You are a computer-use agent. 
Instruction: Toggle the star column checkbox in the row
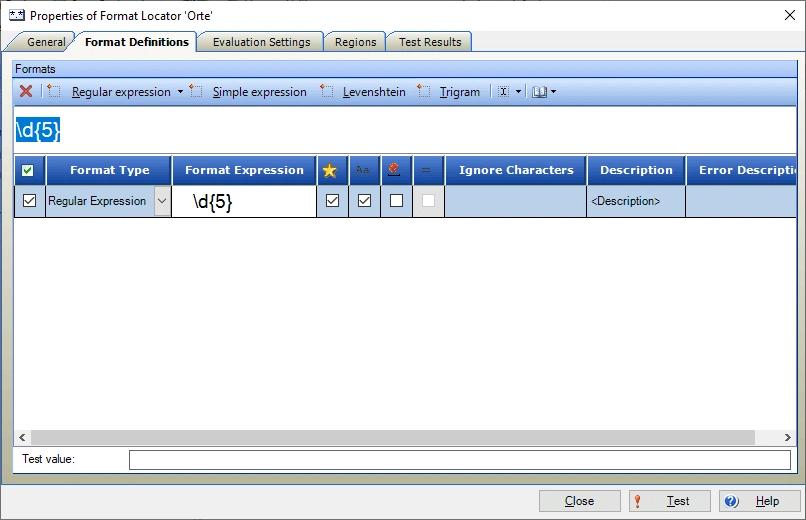[x=332, y=201]
